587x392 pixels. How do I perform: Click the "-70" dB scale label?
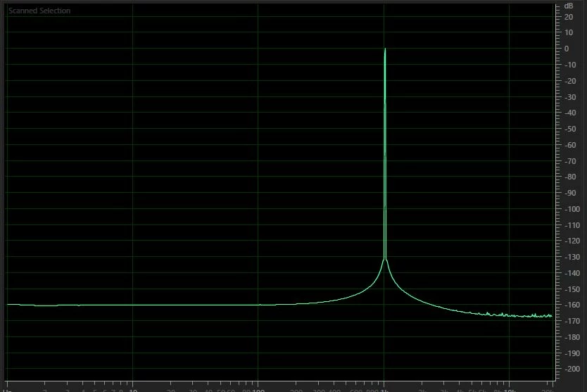(570, 161)
